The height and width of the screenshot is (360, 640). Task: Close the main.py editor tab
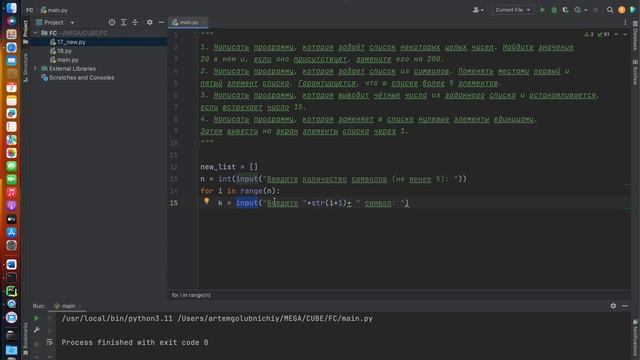(204, 22)
